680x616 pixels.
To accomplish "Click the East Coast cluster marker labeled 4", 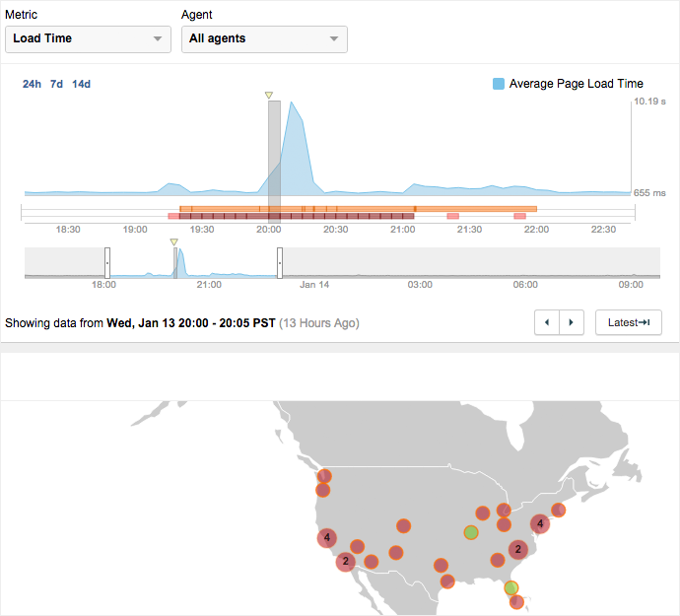I will 539,524.
